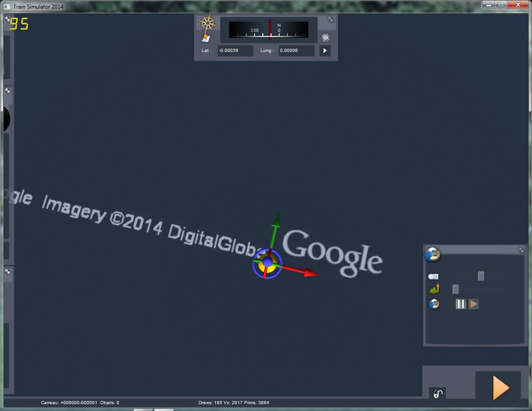Pause the Google map overlay
This screenshot has height=411, width=532.
coord(460,304)
